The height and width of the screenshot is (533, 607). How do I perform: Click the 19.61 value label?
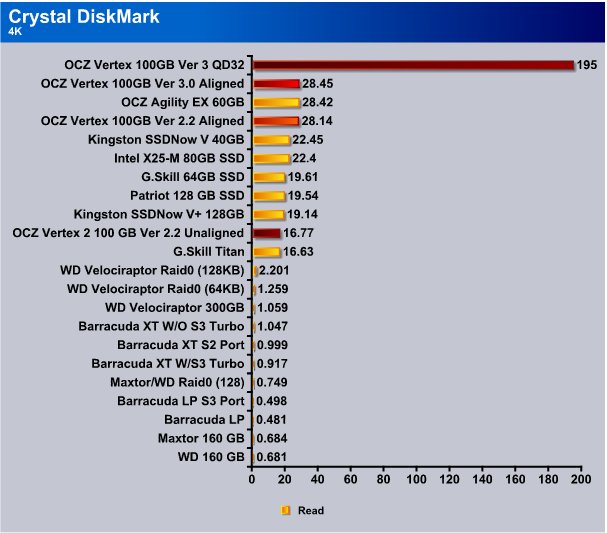click(303, 177)
